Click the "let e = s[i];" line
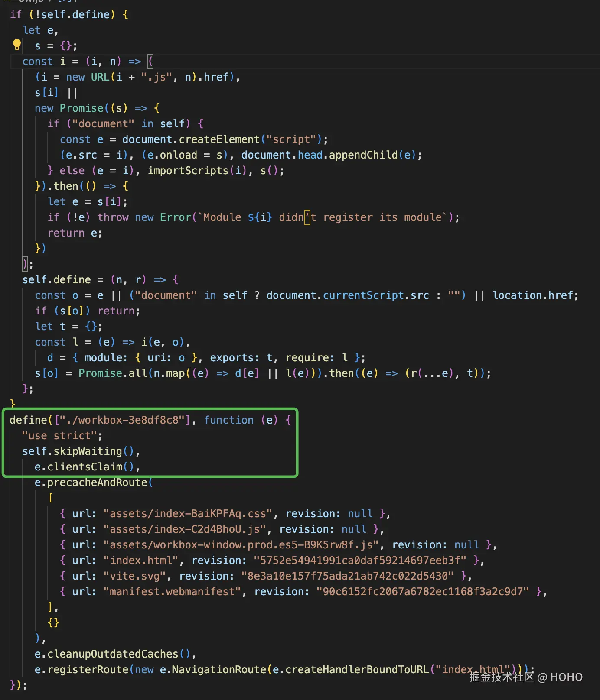 click(x=88, y=202)
